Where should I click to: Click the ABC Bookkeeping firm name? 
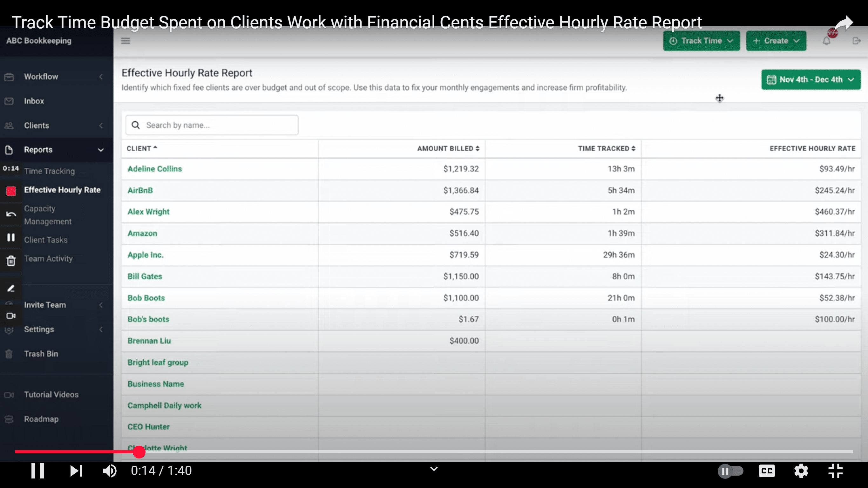pyautogui.click(x=39, y=41)
